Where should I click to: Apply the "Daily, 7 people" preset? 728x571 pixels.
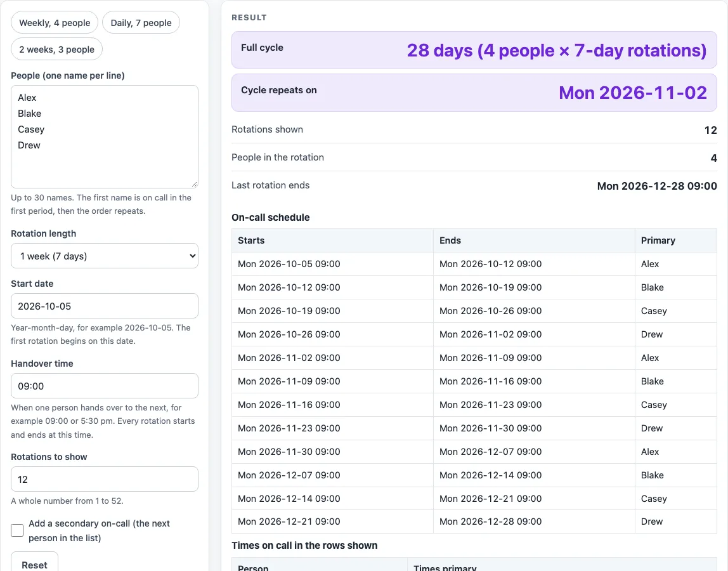tap(141, 23)
